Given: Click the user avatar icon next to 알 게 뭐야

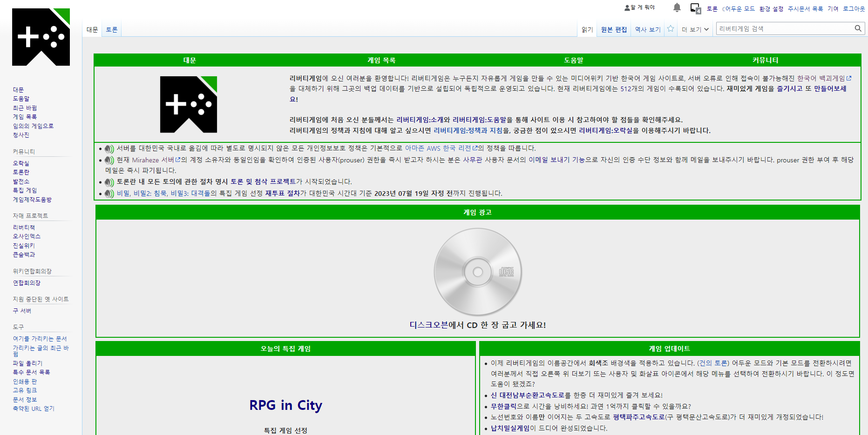Looking at the screenshot, I should [x=627, y=8].
